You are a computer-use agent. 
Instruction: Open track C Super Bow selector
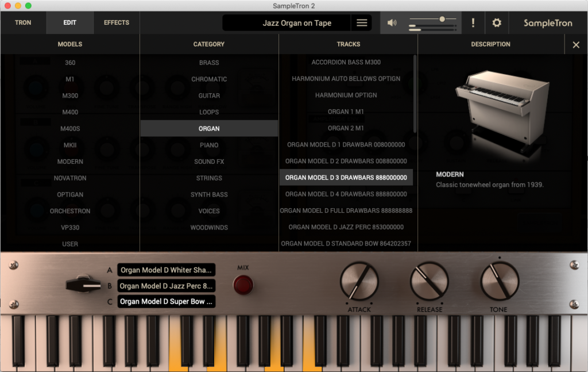(x=166, y=301)
